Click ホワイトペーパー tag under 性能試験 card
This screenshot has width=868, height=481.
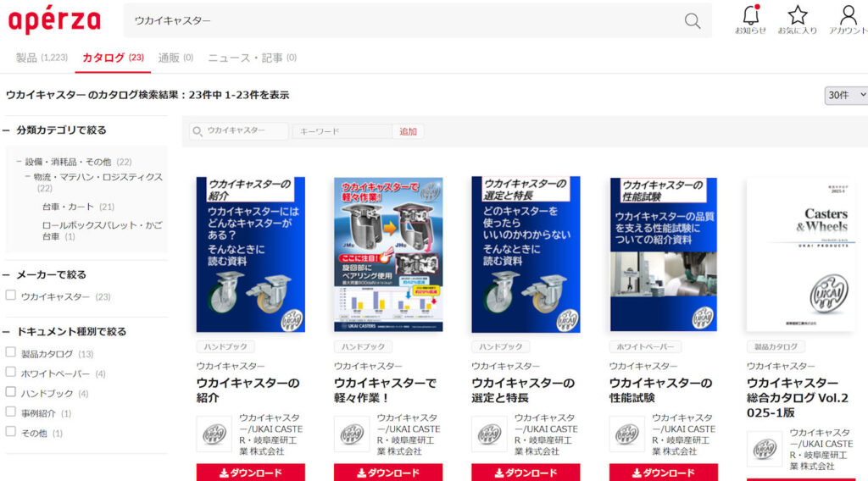(645, 346)
